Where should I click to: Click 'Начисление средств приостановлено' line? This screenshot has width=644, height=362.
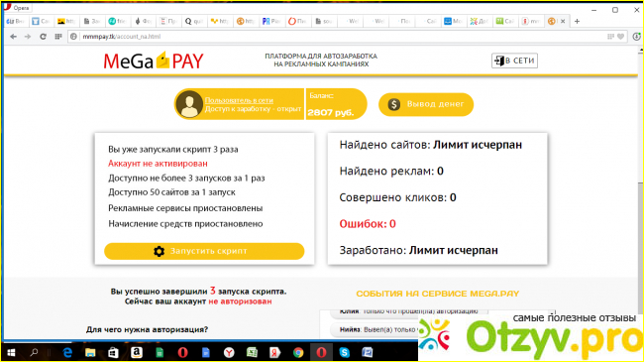[x=185, y=224]
